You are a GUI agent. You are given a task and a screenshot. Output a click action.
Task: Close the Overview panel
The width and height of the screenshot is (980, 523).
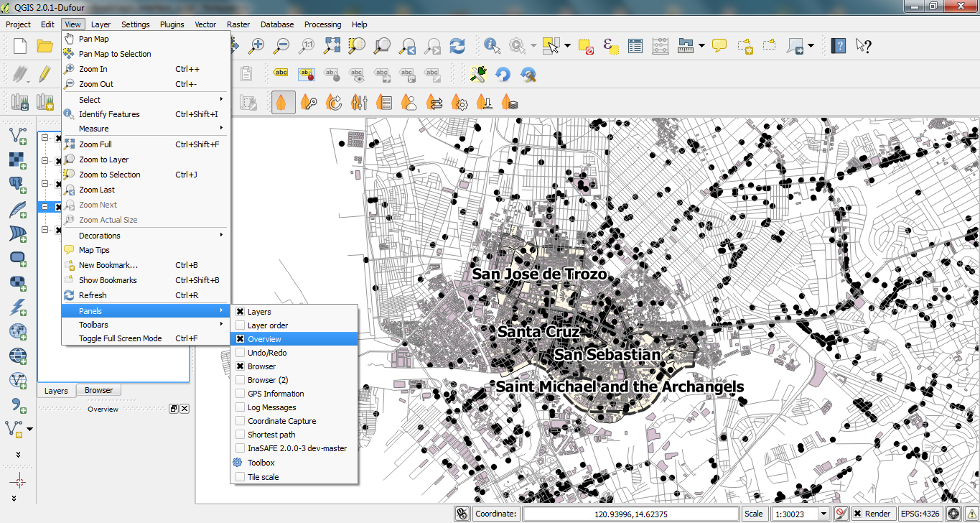pyautogui.click(x=185, y=409)
